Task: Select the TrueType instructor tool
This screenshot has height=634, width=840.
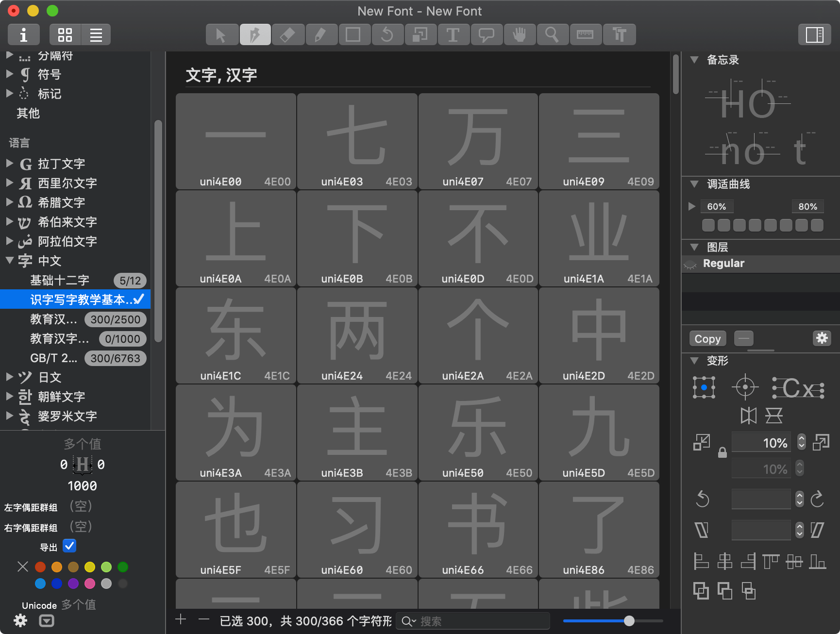Action: [x=619, y=34]
